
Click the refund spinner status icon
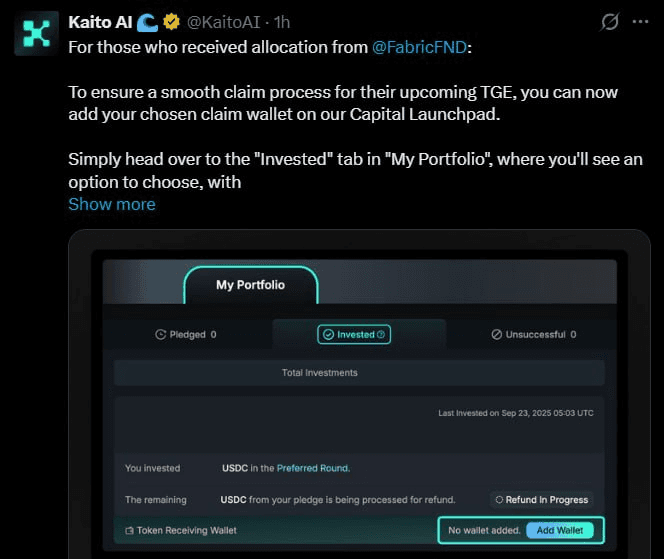click(x=499, y=499)
